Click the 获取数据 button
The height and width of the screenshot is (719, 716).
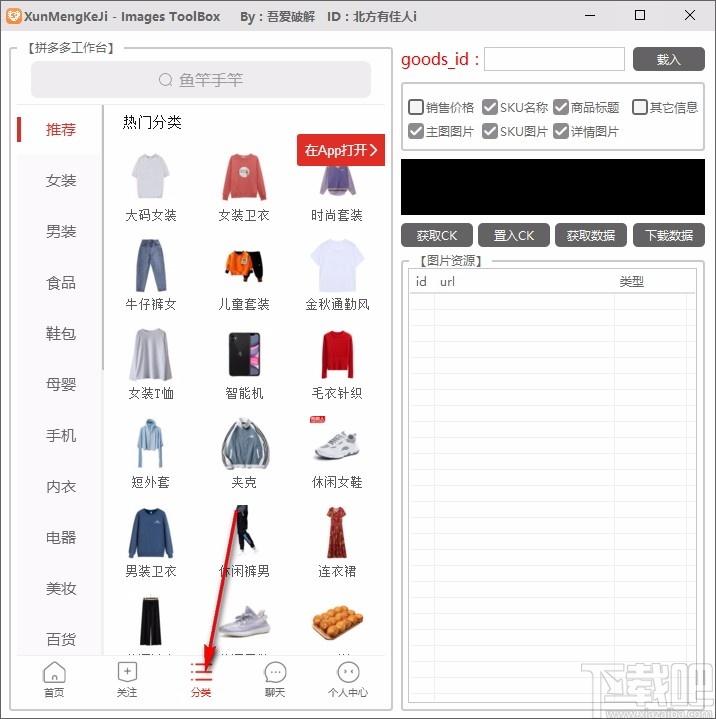(591, 235)
